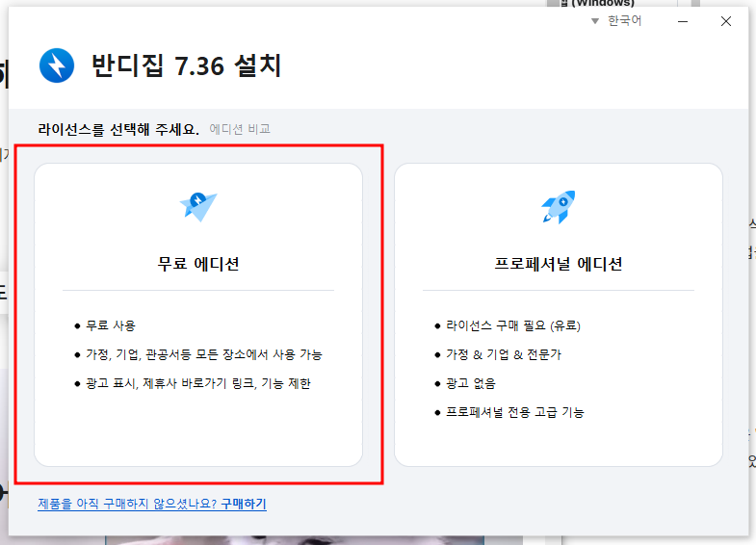Click the 무료 사용 bullet text
The height and width of the screenshot is (545, 756).
(x=111, y=325)
